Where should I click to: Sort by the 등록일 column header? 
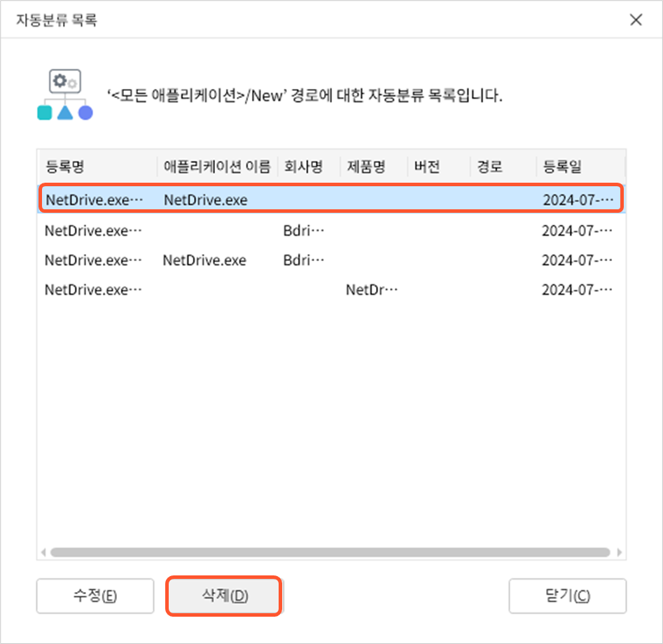pos(580,167)
